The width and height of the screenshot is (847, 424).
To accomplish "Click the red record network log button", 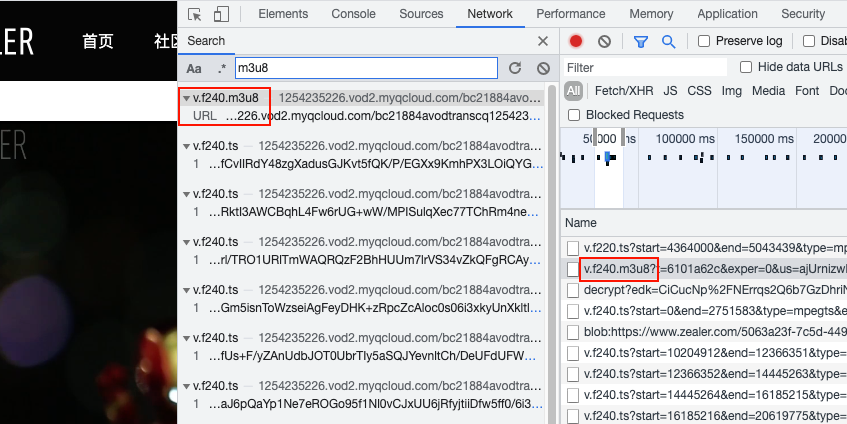I will [576, 41].
